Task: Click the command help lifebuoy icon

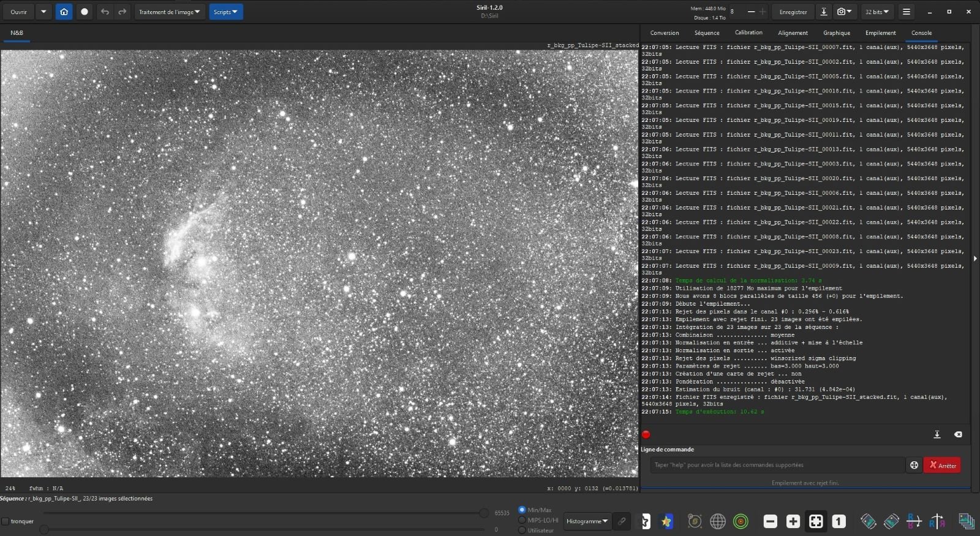Action: tap(914, 465)
